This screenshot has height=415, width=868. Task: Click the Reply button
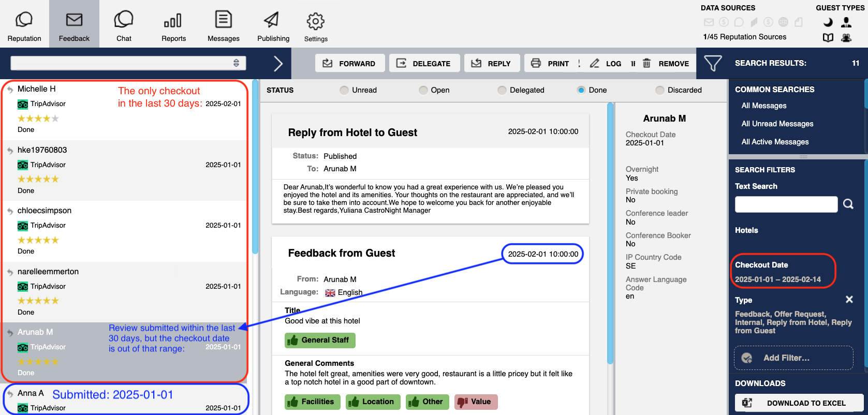[x=492, y=63]
